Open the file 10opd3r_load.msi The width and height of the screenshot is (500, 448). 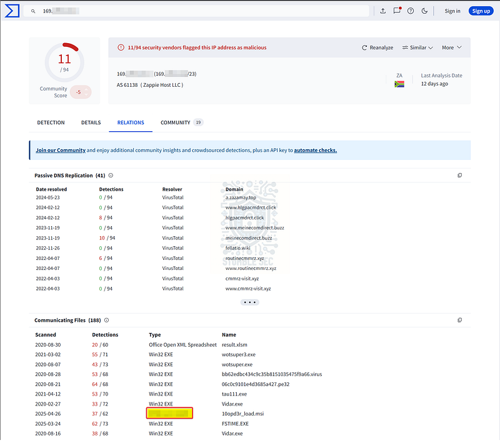(x=242, y=414)
